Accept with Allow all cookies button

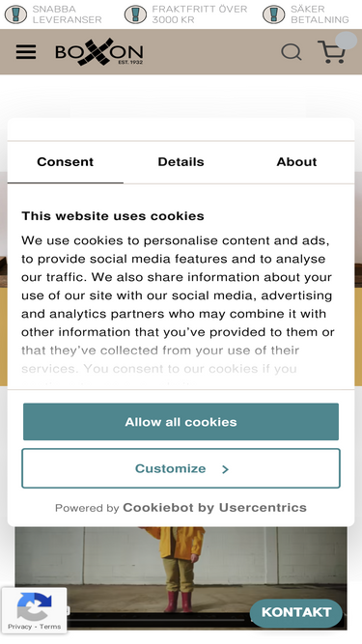[181, 422]
